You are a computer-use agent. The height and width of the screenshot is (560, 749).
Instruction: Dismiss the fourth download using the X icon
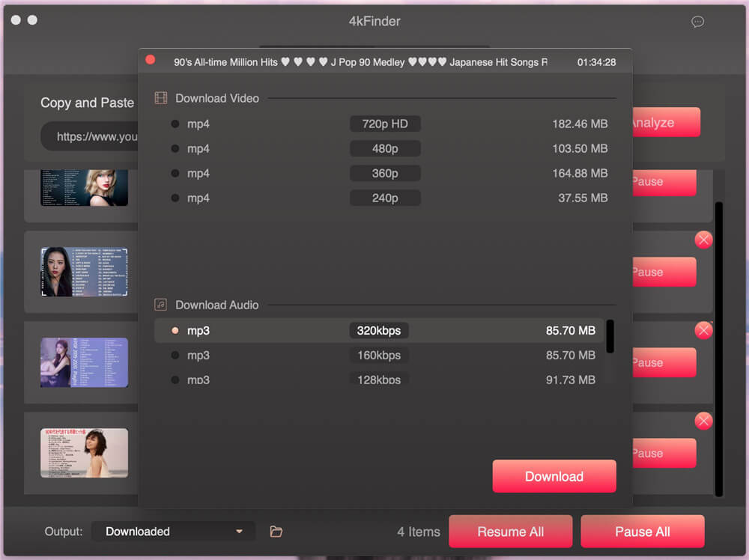tap(703, 421)
